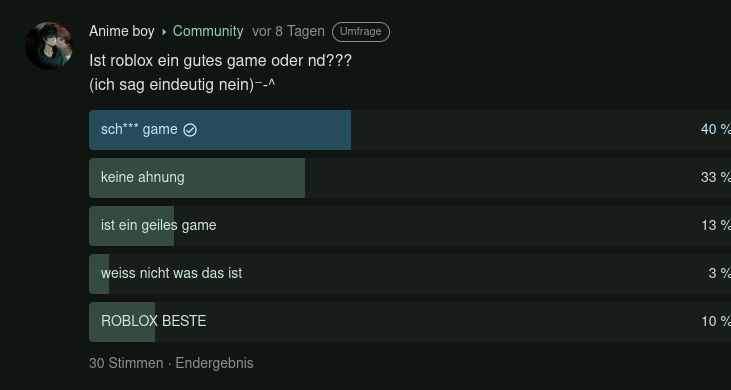Screen dimensions: 731x390
Task: Select the ist ein geiles game option
Action: click(x=410, y=226)
